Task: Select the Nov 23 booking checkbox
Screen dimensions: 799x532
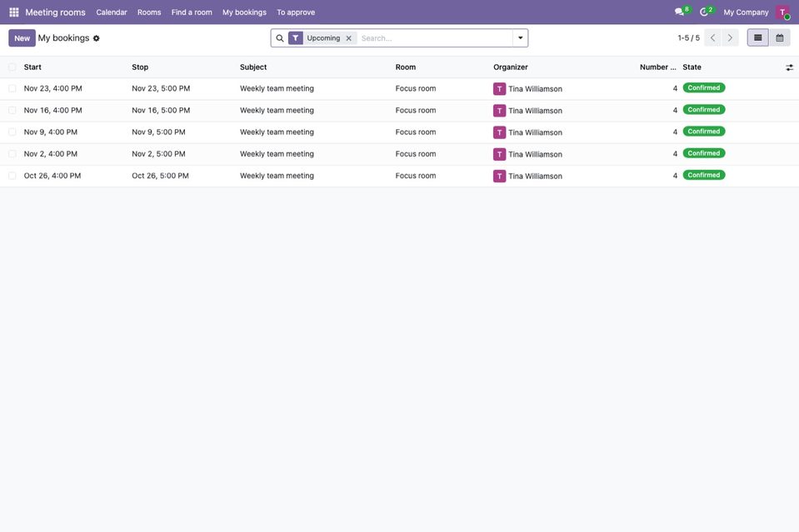Action: (x=12, y=88)
